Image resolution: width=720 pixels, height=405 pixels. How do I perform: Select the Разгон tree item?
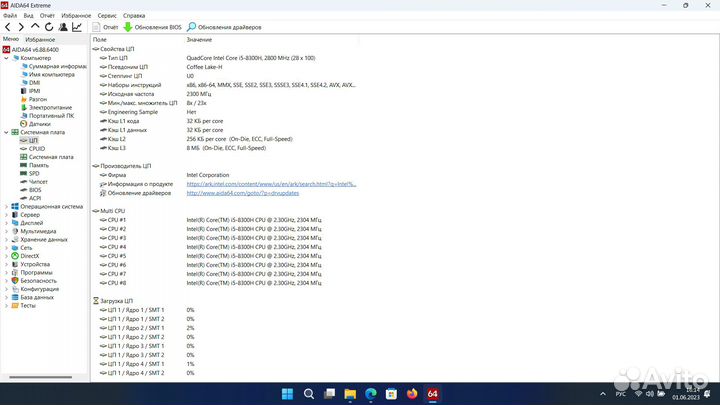34,99
